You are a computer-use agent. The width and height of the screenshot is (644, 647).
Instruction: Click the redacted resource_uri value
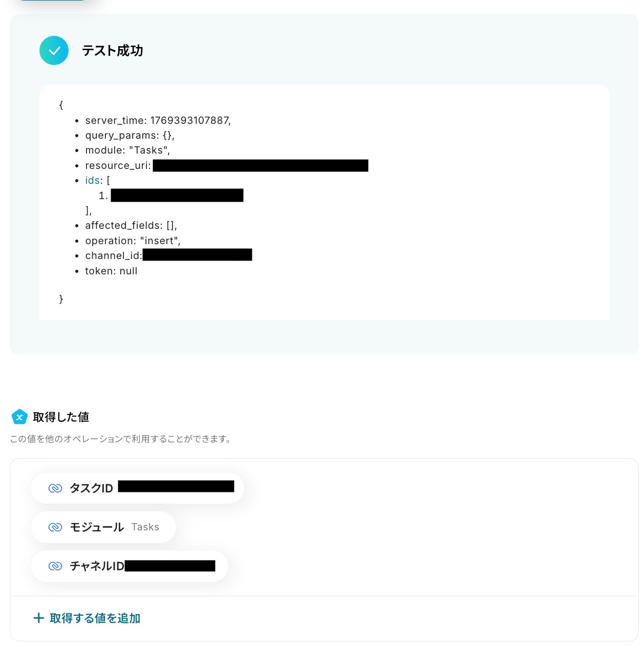pos(261,165)
